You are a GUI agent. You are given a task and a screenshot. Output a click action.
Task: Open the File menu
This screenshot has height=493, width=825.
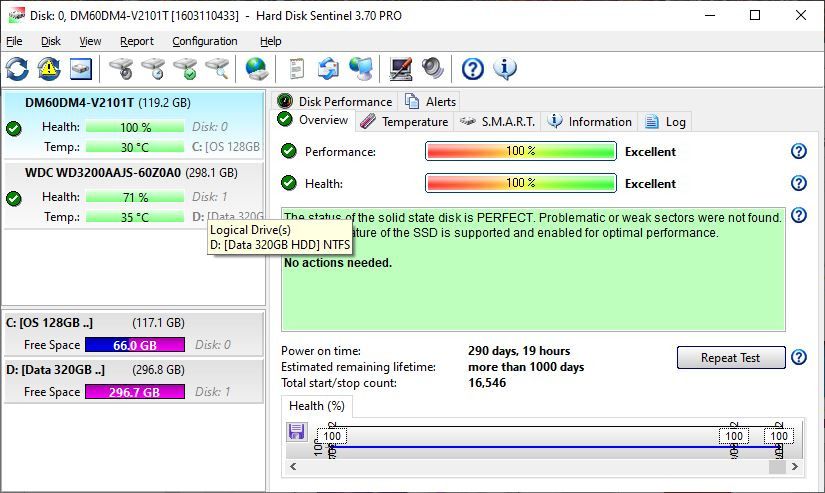(14, 41)
